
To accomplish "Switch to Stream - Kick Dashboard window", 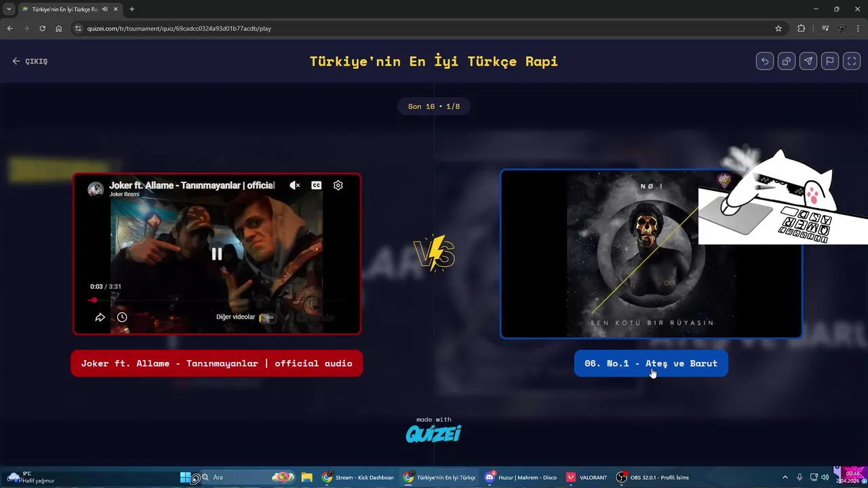I will [x=358, y=477].
